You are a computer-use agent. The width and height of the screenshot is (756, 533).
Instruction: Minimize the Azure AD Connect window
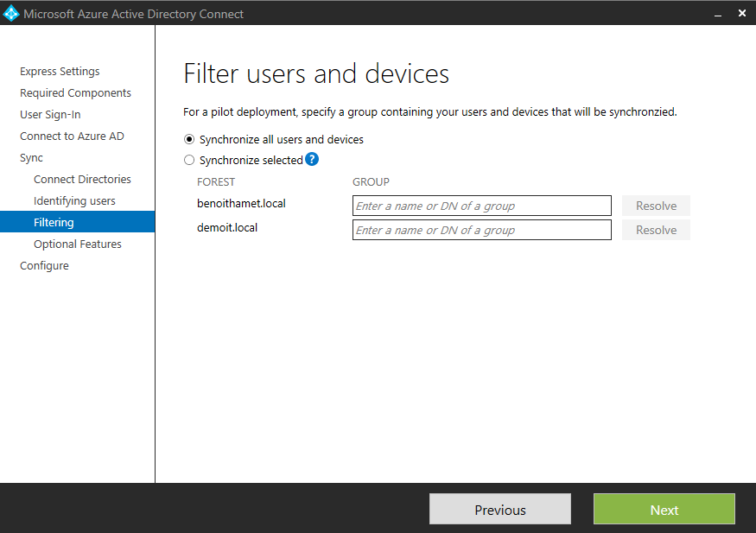(x=717, y=14)
